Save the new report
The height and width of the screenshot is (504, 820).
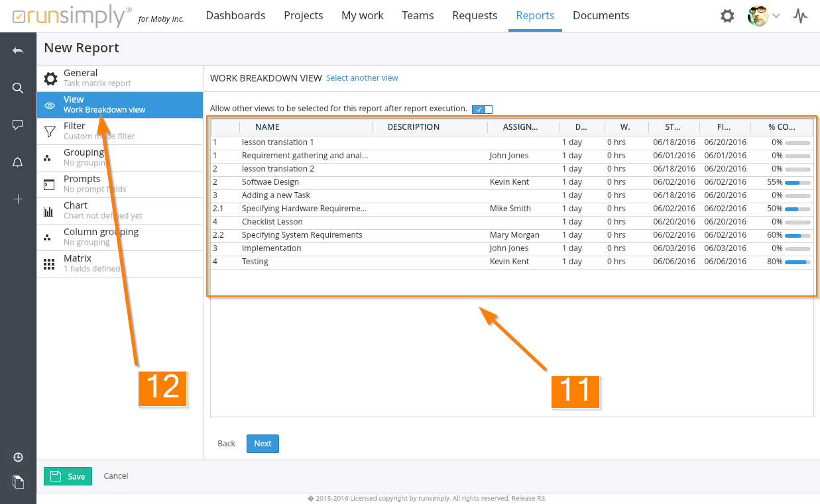pyautogui.click(x=68, y=476)
